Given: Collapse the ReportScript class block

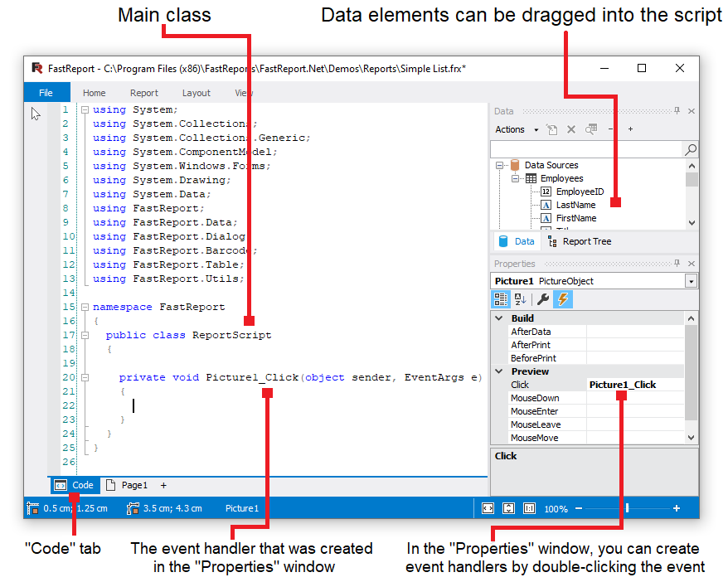Looking at the screenshot, I should coord(85,335).
